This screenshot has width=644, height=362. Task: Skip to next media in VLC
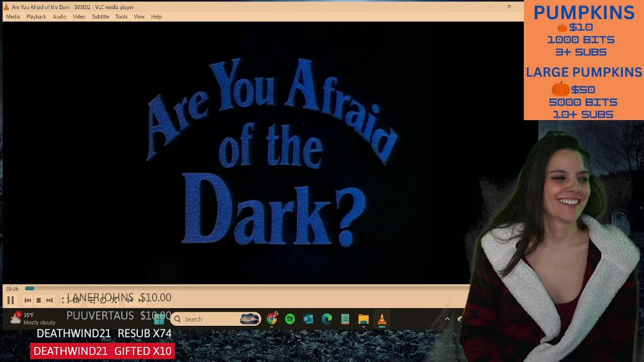49,300
